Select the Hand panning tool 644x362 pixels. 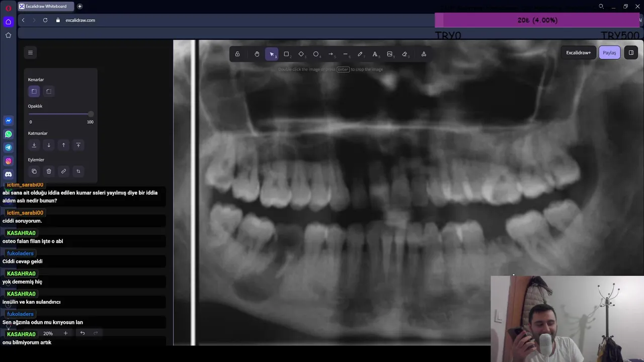(x=257, y=54)
